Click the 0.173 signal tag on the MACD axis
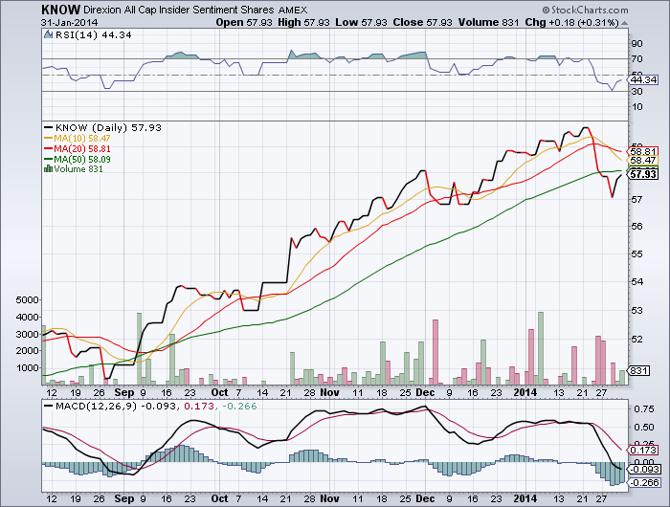Image resolution: width=670 pixels, height=507 pixels. 643,450
